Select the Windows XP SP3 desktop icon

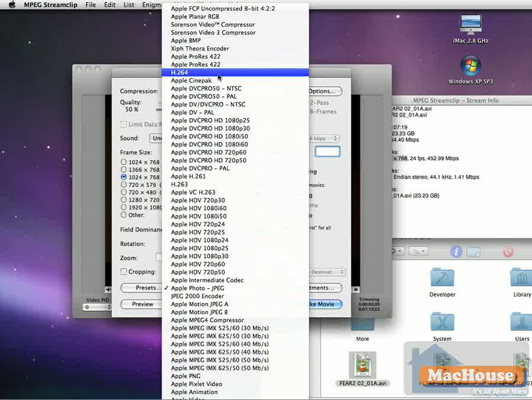pos(470,66)
